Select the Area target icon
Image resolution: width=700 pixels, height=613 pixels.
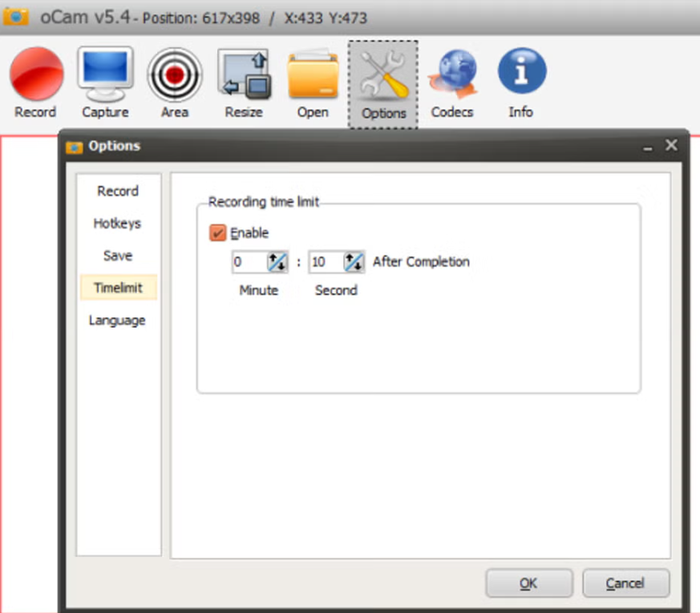tap(175, 75)
